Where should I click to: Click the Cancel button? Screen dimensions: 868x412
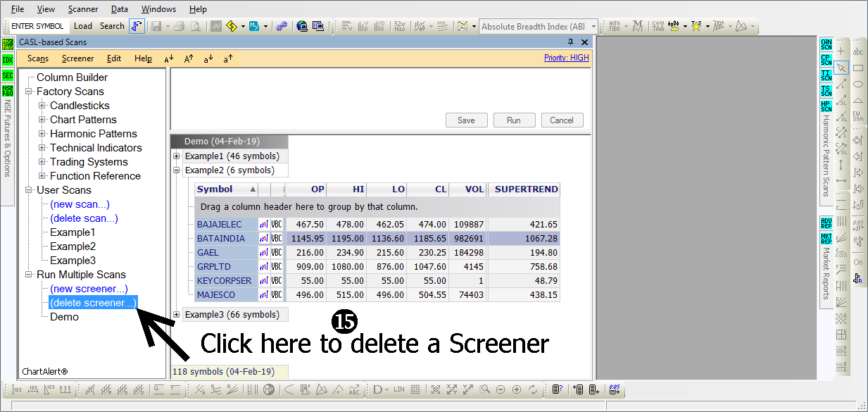(x=562, y=120)
